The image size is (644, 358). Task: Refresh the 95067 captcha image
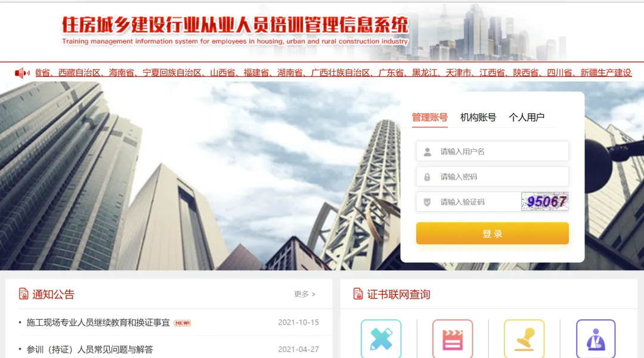tap(545, 202)
